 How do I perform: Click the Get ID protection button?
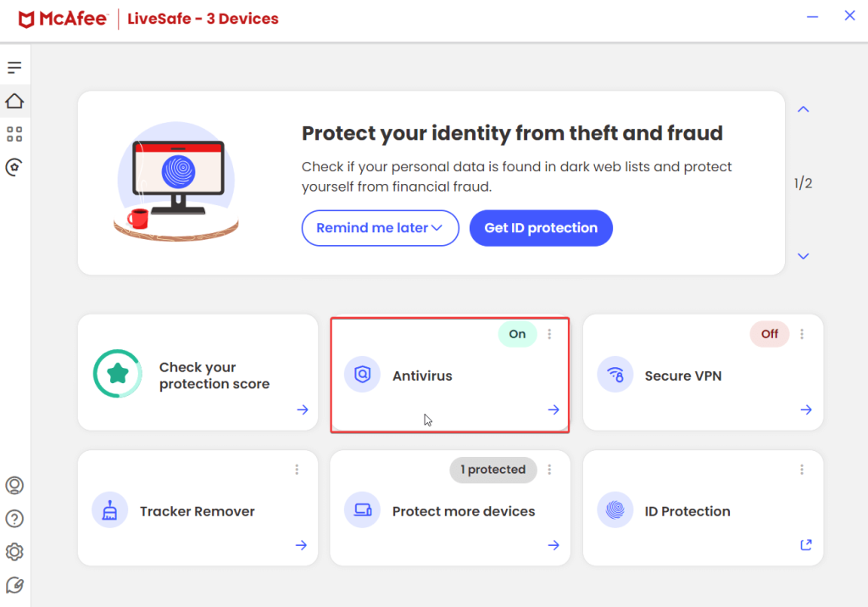pyautogui.click(x=541, y=227)
